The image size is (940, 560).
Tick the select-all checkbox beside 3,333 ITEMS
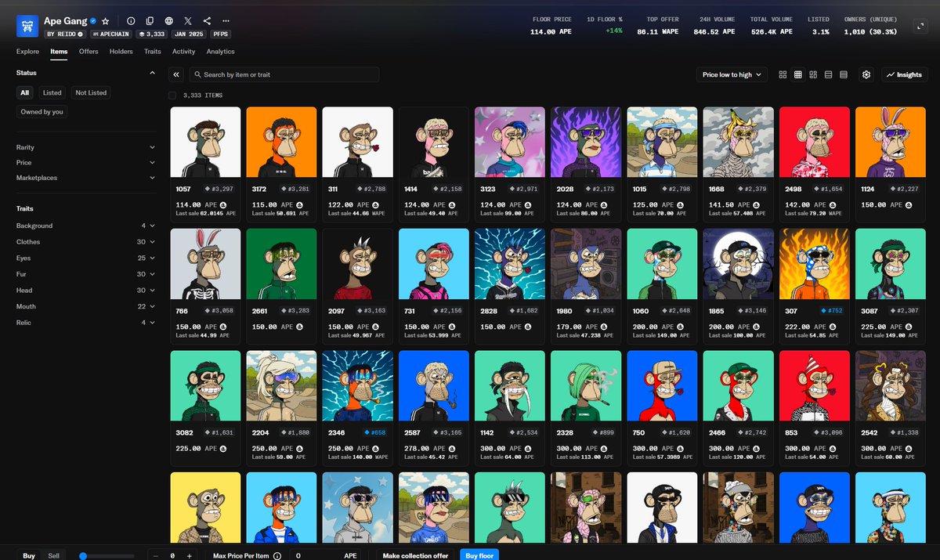point(172,95)
